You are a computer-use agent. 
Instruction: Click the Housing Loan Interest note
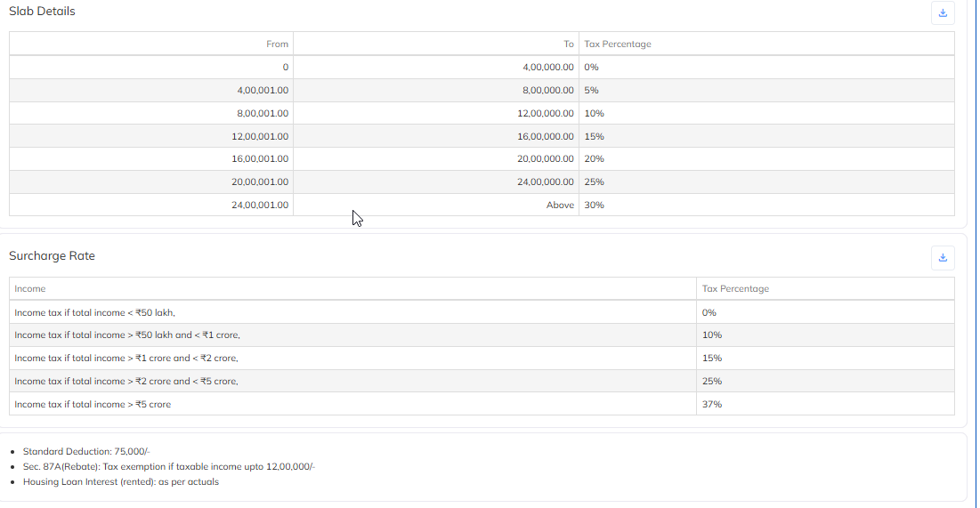click(x=120, y=482)
